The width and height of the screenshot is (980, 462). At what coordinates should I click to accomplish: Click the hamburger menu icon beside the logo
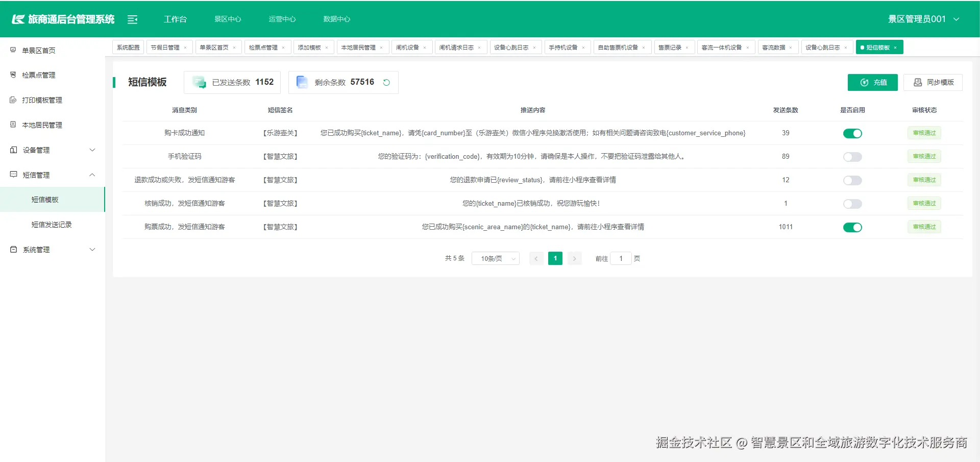tap(133, 19)
